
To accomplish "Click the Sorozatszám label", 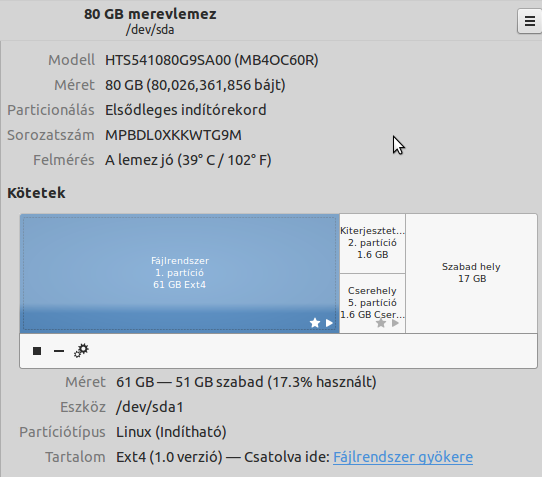I will pyautogui.click(x=51, y=135).
